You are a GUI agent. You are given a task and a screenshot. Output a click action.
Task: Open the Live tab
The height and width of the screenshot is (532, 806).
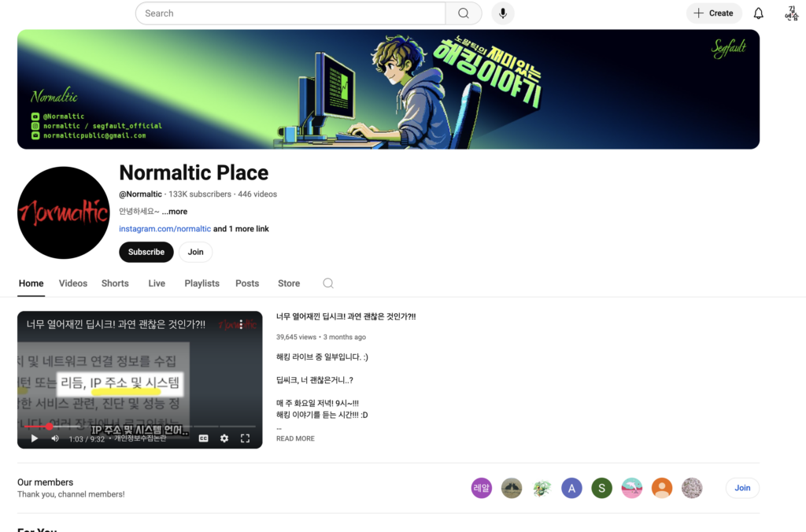click(x=157, y=283)
